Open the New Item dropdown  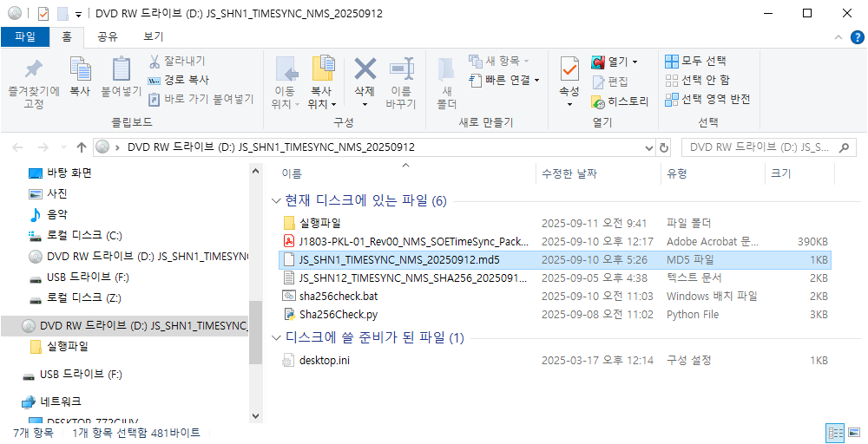tap(499, 61)
